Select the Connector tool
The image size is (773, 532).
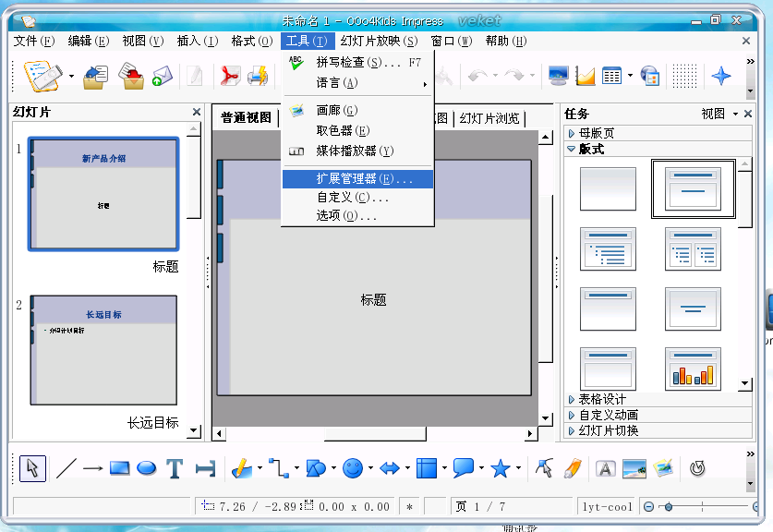[x=279, y=468]
